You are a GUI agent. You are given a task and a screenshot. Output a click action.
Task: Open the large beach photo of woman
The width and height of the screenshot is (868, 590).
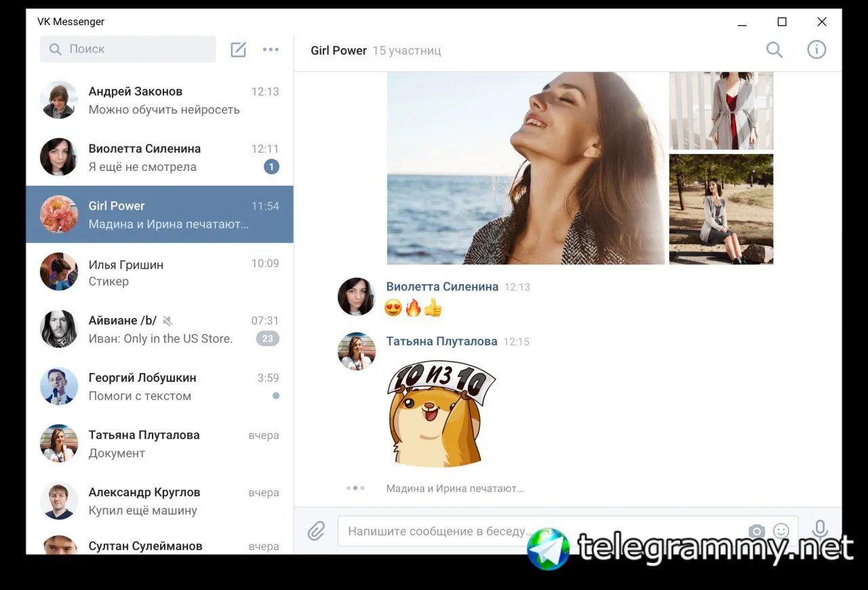(x=526, y=168)
